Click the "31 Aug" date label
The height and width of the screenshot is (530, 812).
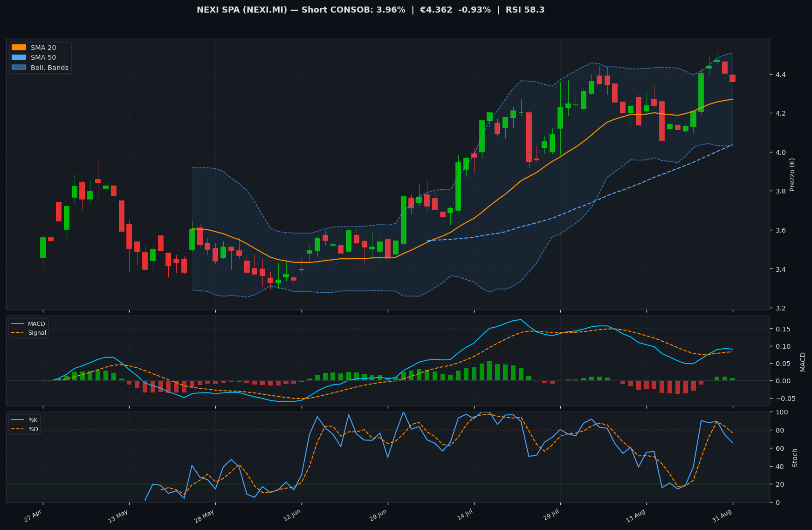[723, 516]
